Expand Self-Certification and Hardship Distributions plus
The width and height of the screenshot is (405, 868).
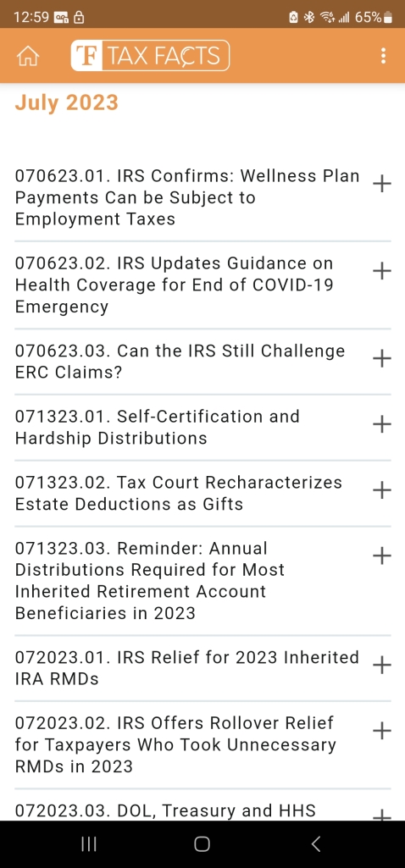coord(382,424)
